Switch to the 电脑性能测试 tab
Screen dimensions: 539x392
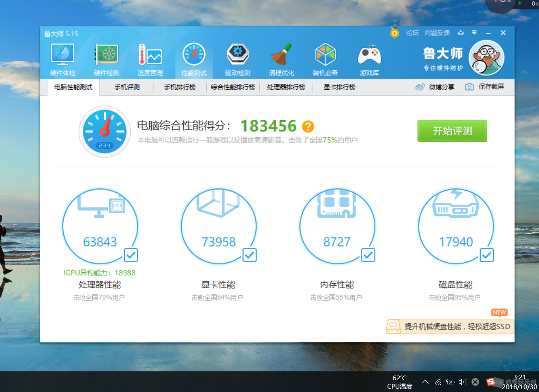tap(73, 87)
